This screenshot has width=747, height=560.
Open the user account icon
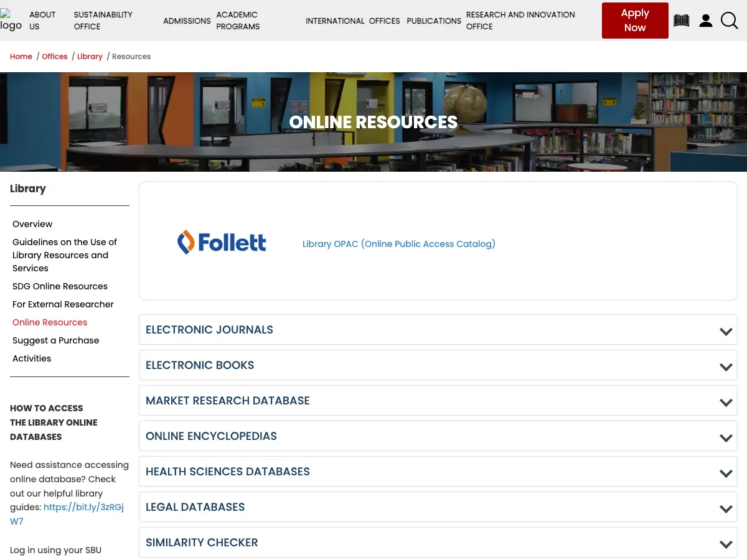coord(706,21)
